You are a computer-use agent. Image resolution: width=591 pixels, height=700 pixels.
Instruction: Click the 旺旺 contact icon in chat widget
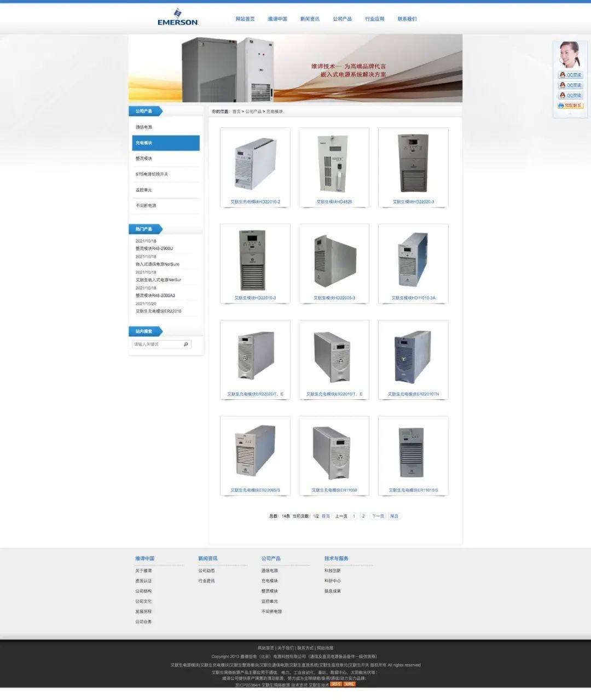570,106
